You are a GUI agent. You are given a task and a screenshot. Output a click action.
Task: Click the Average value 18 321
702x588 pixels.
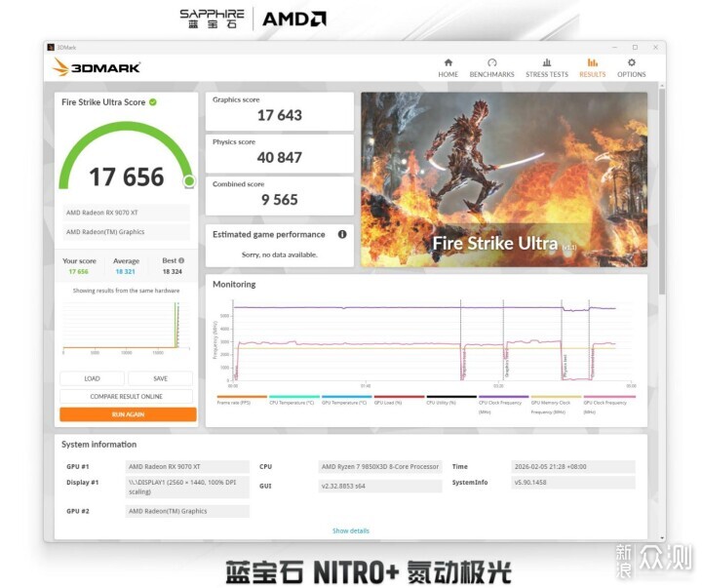(125, 271)
